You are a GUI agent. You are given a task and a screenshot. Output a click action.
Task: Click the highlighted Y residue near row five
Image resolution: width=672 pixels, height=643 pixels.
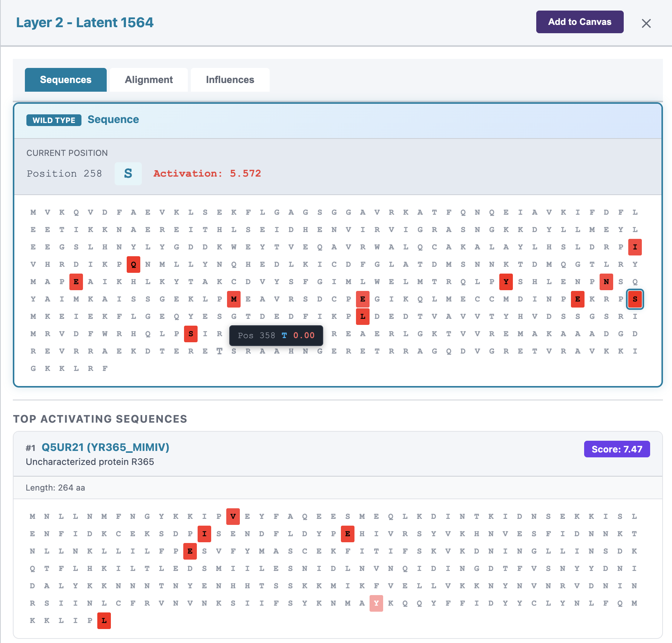coord(506,282)
